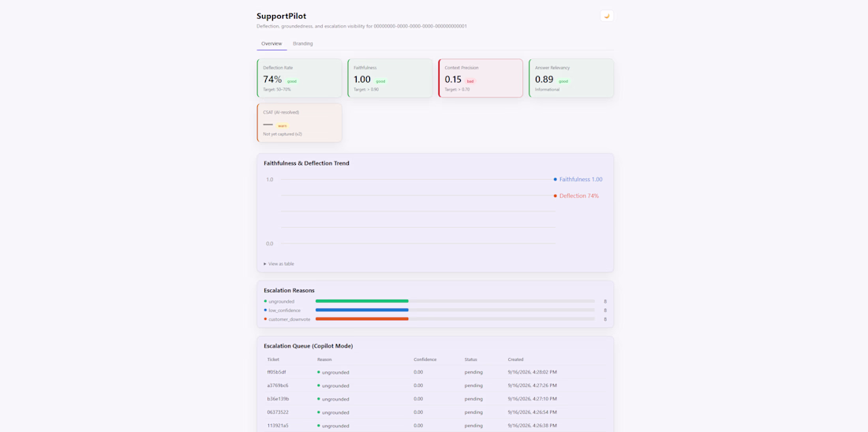Click the Faithfulness & Deflection Trend heading
The width and height of the screenshot is (868, 432).
(306, 163)
